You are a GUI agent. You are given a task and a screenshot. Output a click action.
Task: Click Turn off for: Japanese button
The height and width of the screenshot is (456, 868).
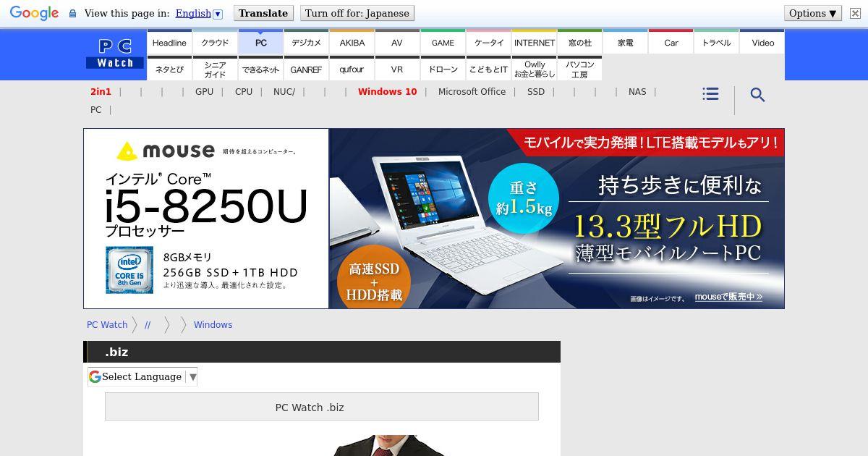(x=357, y=13)
